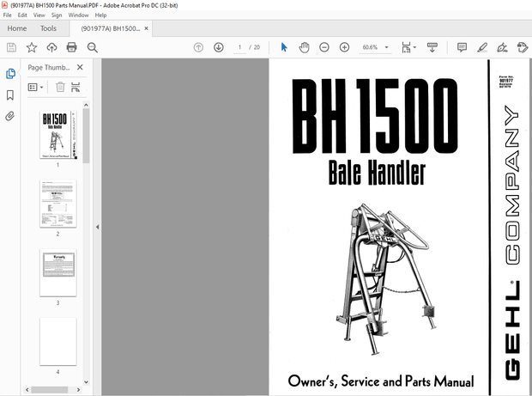Viewport: 532px width, 396px height.
Task: Click the rotate pages icon
Action: 76,87
